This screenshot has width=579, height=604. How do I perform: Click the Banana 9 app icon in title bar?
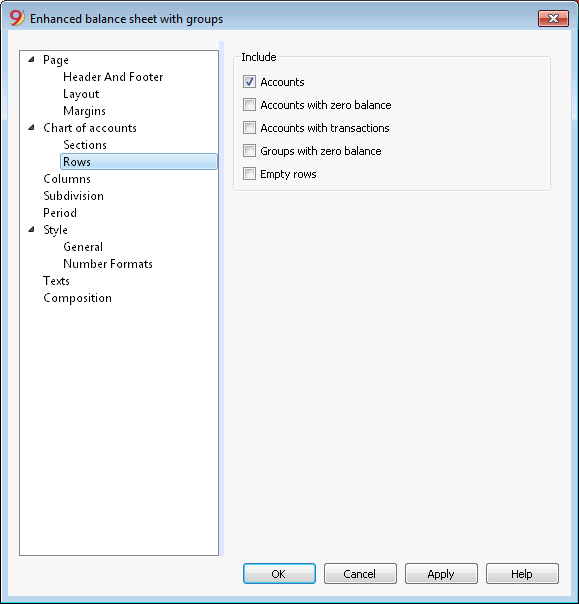click(17, 18)
